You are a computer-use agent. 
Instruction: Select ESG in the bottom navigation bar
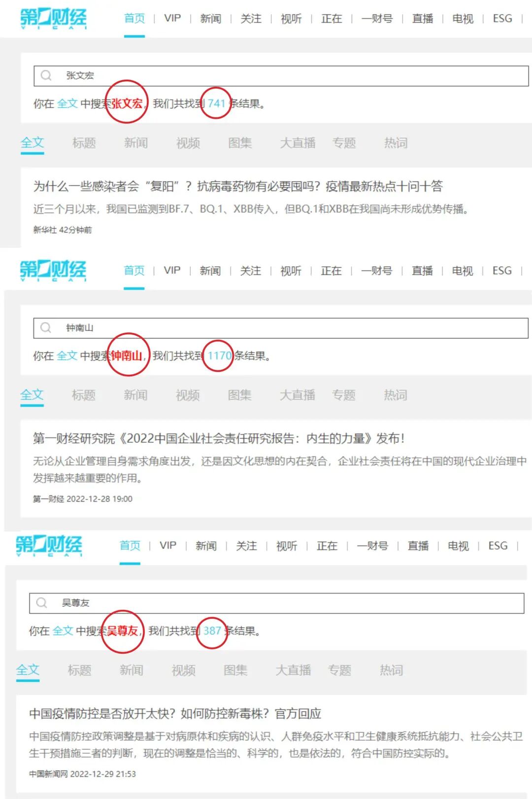(498, 546)
